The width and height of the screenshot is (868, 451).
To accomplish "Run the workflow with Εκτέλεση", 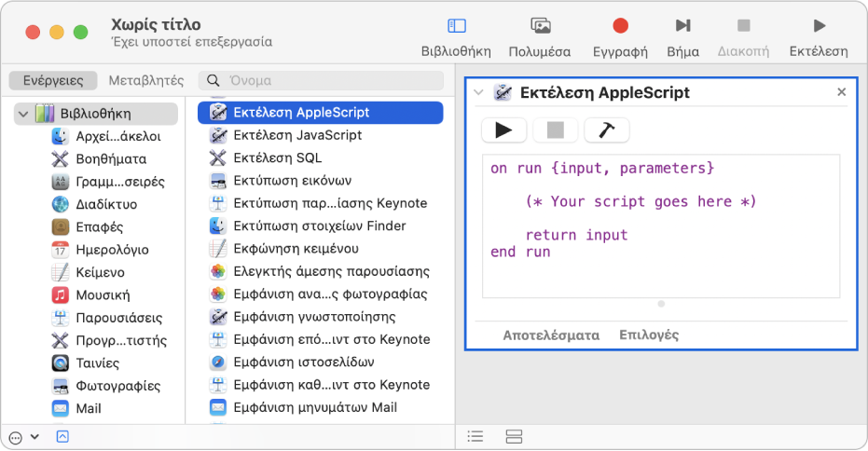I will coord(818,27).
